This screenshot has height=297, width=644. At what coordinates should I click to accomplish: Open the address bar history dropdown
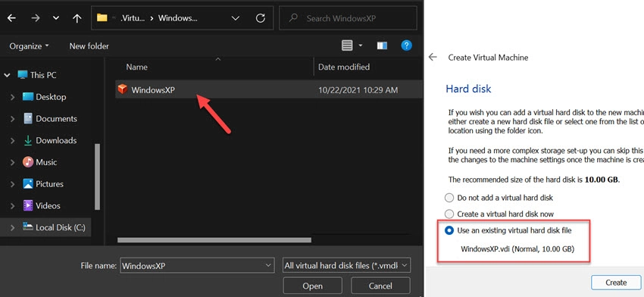pyautogui.click(x=236, y=18)
